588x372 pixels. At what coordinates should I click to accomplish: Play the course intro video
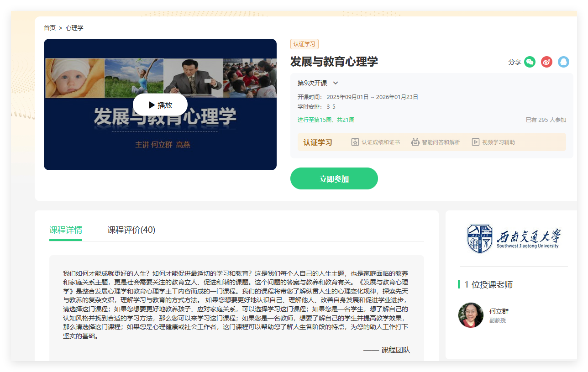[x=160, y=105]
